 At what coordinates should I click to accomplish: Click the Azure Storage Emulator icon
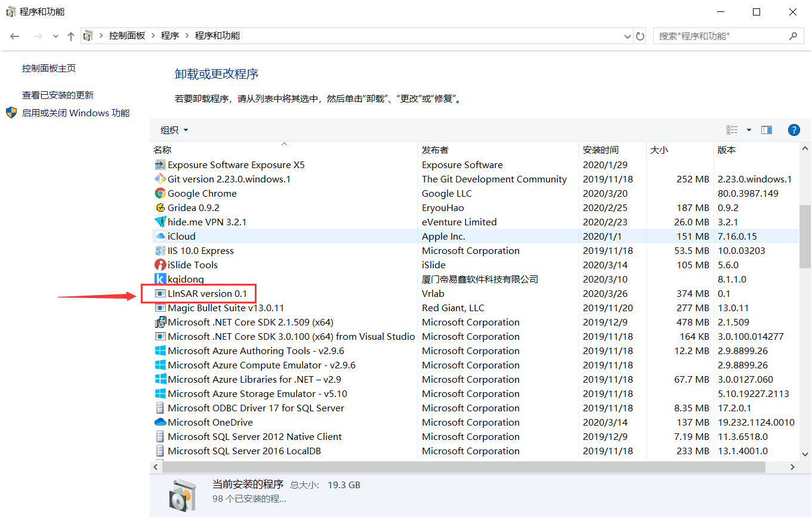pos(160,394)
